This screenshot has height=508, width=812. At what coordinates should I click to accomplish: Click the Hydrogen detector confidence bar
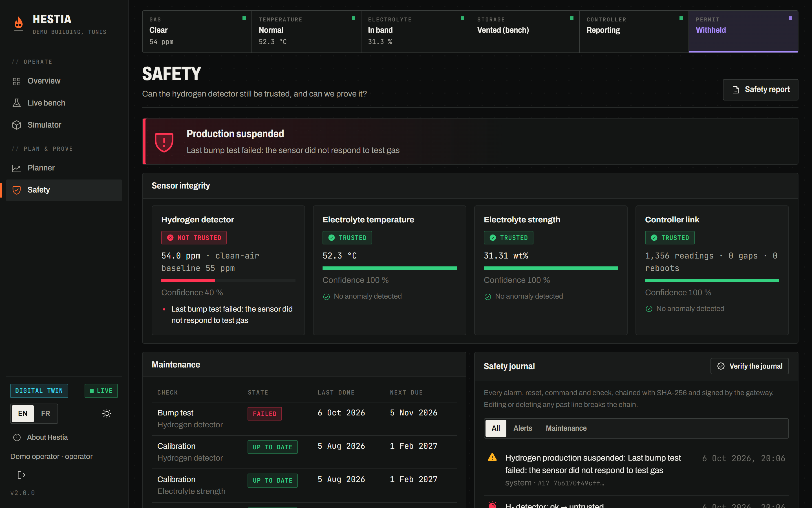pyautogui.click(x=228, y=281)
